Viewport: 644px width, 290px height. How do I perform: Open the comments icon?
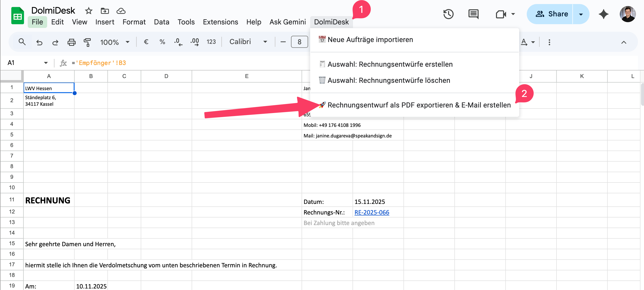(x=473, y=14)
